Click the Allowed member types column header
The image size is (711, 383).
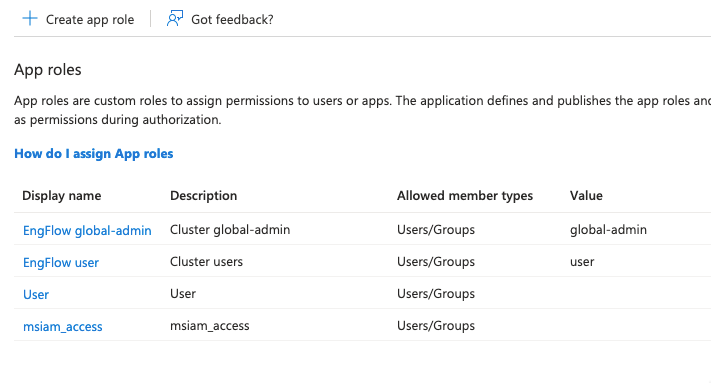pos(465,195)
